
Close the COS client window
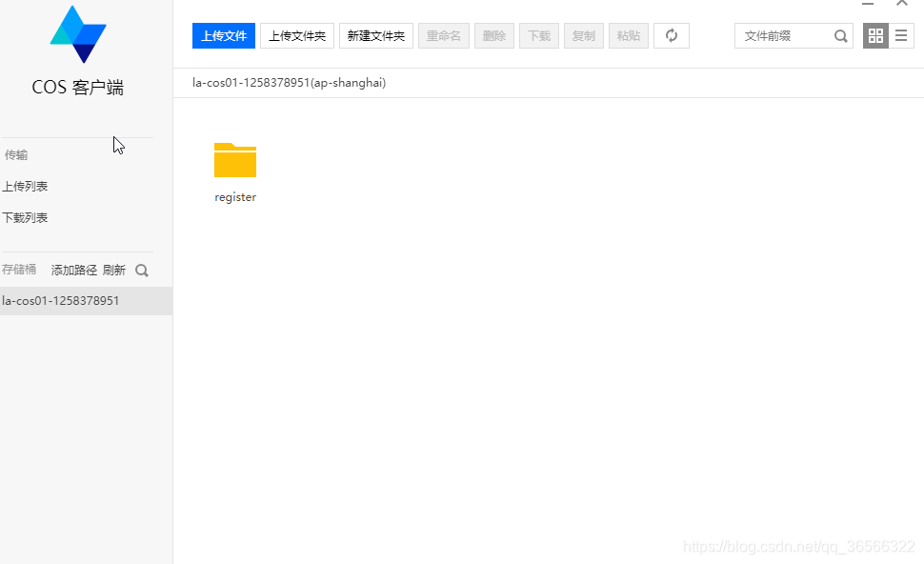click(901, 3)
